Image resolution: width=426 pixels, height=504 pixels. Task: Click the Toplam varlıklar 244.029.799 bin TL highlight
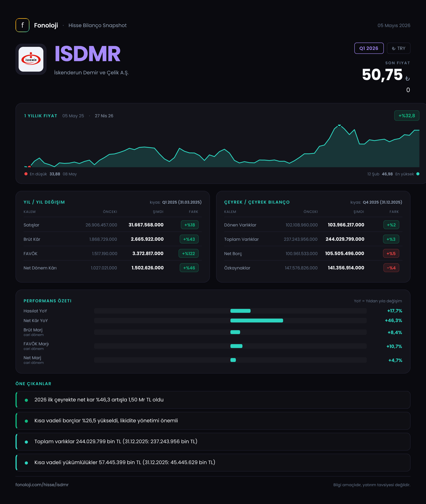213,441
